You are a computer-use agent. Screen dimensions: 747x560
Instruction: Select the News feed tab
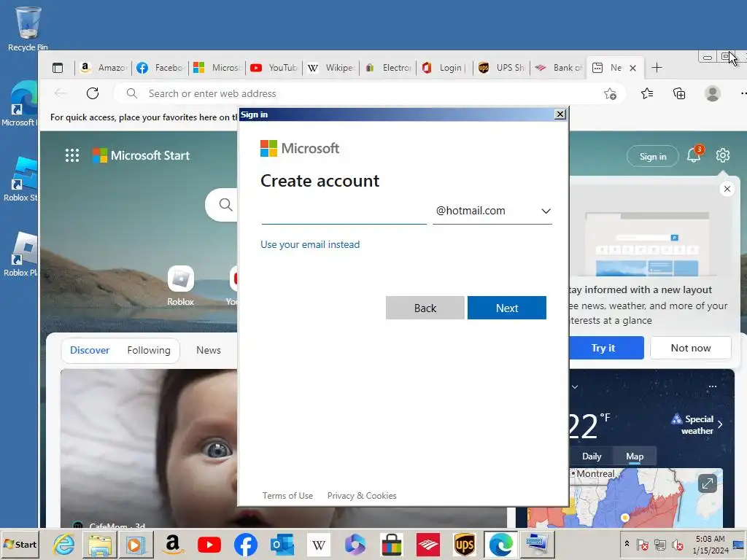(209, 351)
